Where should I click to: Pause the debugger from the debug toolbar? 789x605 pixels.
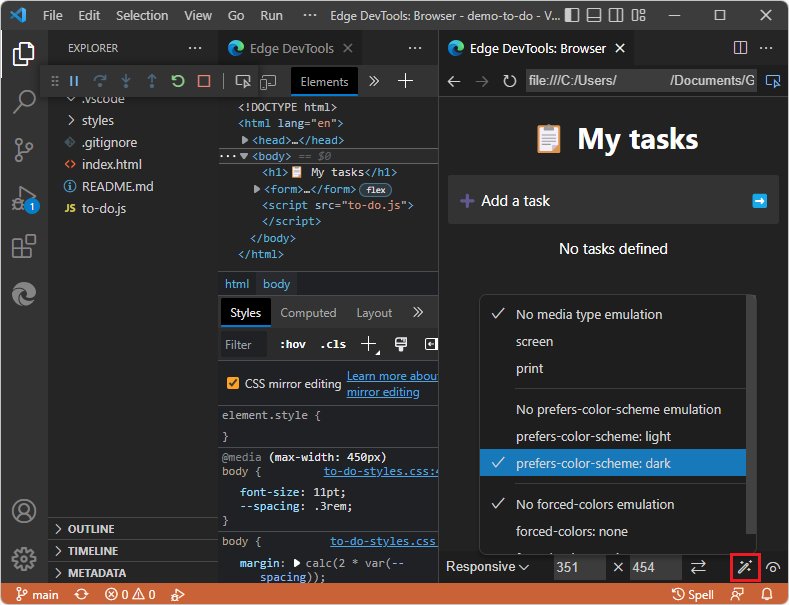tap(73, 82)
